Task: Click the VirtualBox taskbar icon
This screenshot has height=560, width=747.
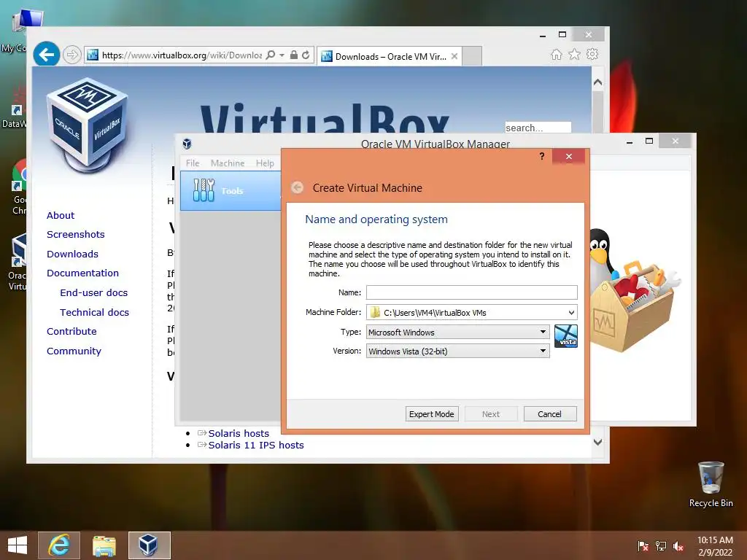Action: (x=149, y=545)
